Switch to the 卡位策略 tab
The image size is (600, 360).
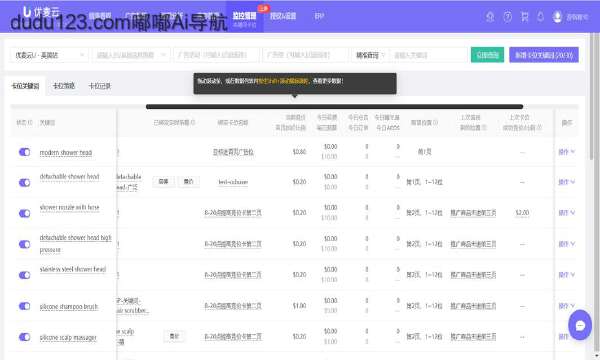pyautogui.click(x=64, y=86)
